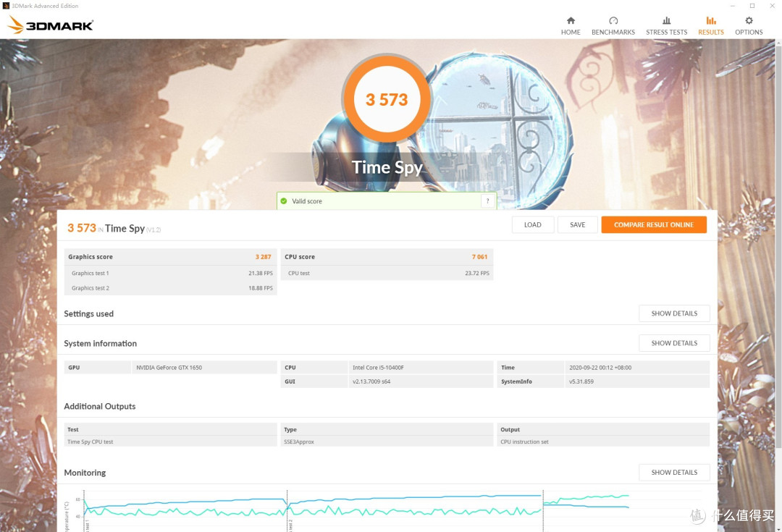Screen dimensions: 782x532
Task: Minimize the 3DMark window
Action: click(733, 6)
